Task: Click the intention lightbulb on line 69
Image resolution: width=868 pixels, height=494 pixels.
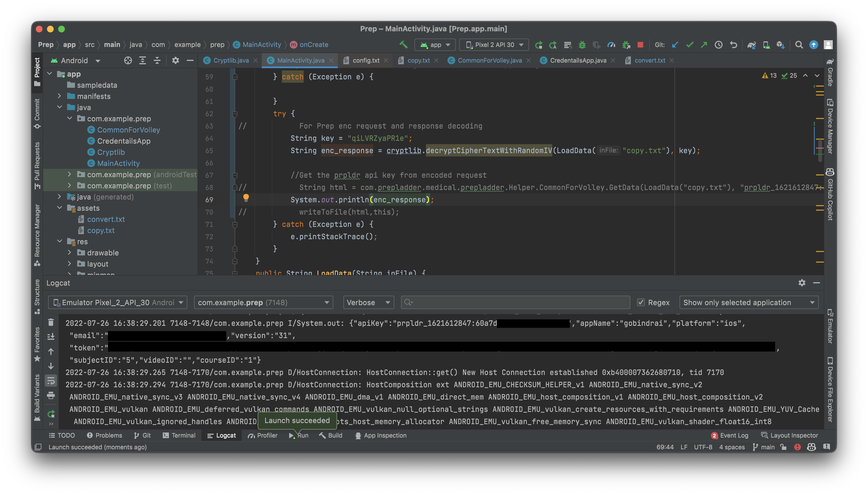Action: 246,198
